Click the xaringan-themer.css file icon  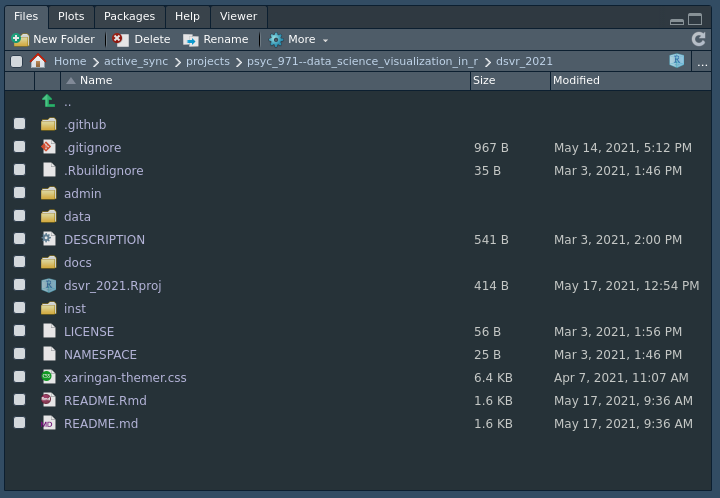pyautogui.click(x=48, y=377)
